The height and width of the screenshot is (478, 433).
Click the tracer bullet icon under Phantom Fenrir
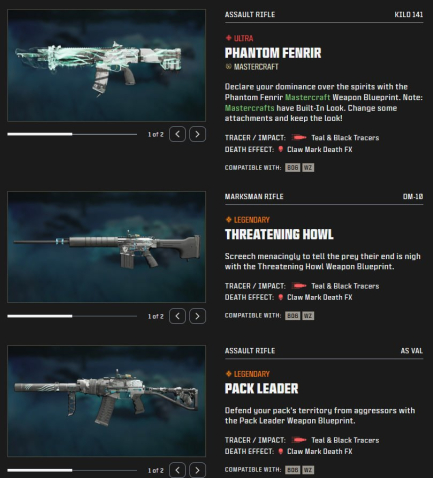(299, 137)
